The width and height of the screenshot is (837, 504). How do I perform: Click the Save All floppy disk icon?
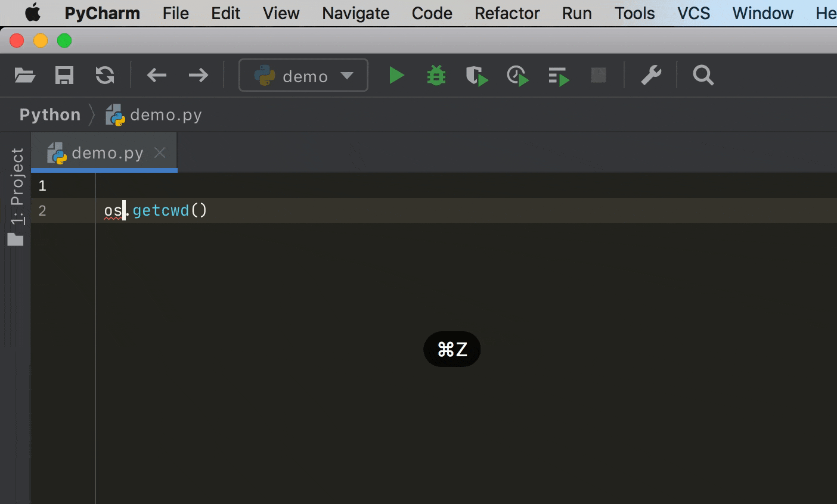pos(64,76)
